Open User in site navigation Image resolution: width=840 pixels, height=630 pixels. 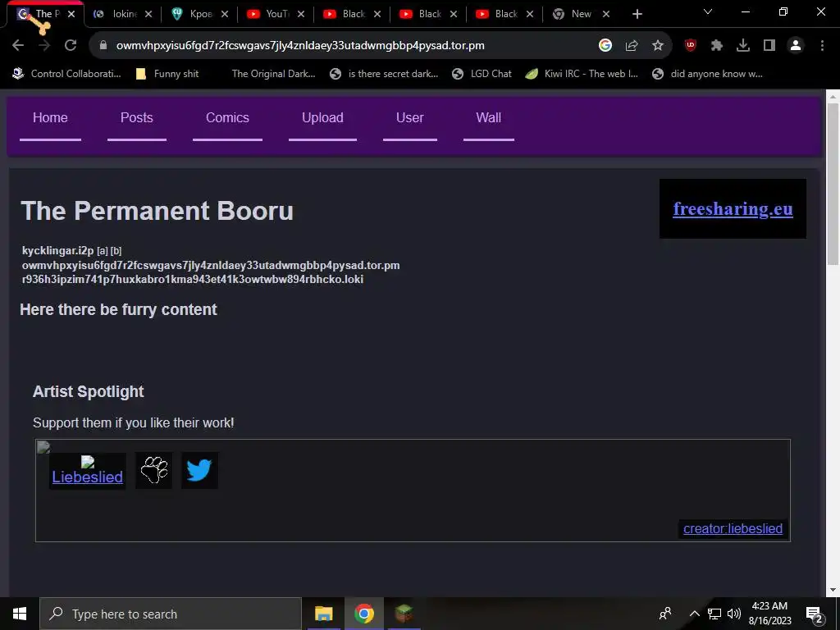(x=410, y=118)
